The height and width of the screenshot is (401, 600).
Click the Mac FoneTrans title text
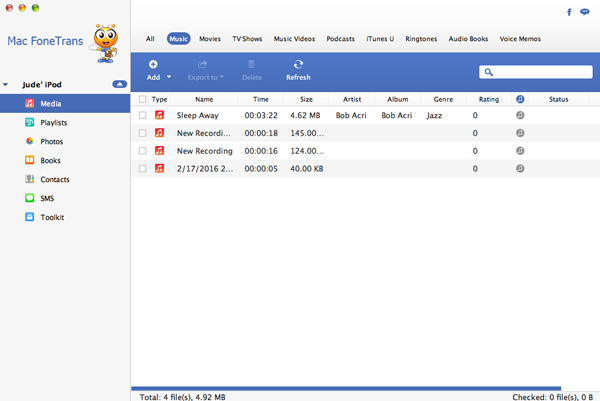[x=45, y=41]
